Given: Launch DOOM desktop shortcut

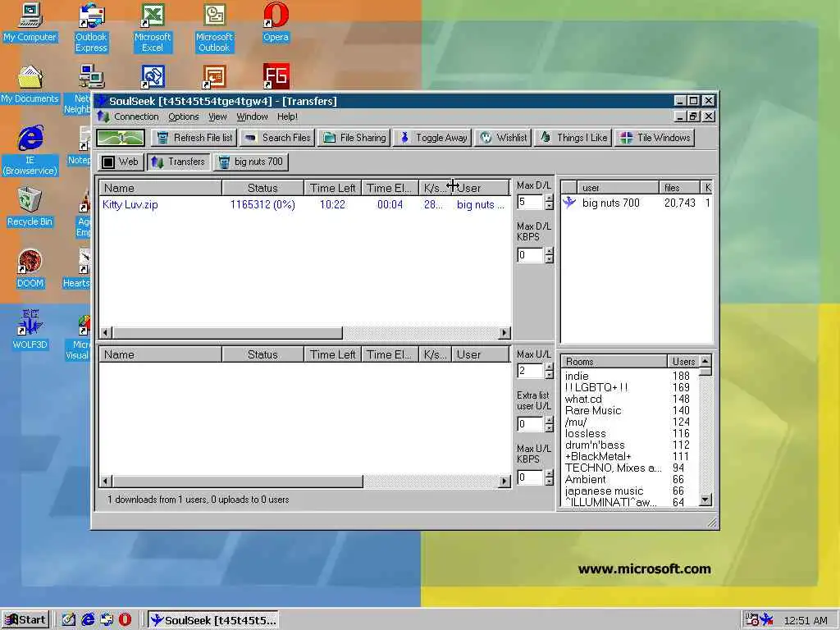Looking at the screenshot, I should (30, 269).
